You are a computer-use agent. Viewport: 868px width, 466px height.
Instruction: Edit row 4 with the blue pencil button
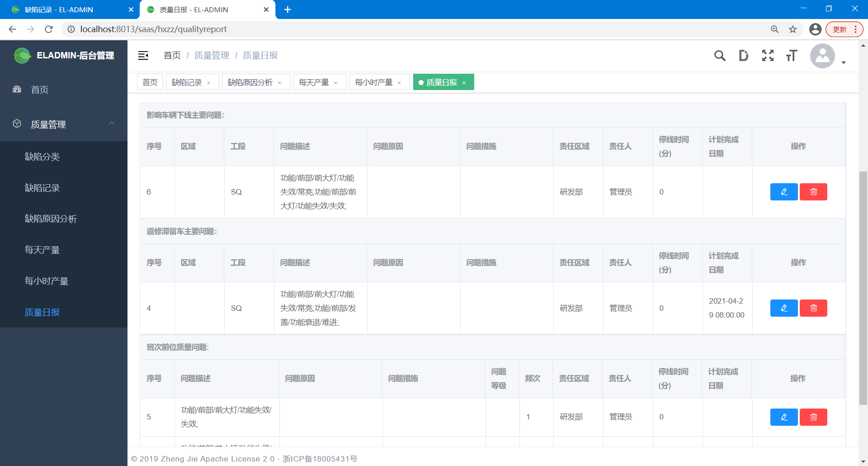pos(783,308)
